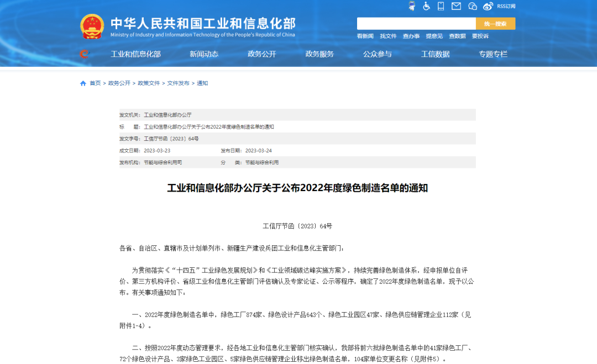The width and height of the screenshot is (597, 364).
Task: Go to 通知 in breadcrumb
Action: 202,83
